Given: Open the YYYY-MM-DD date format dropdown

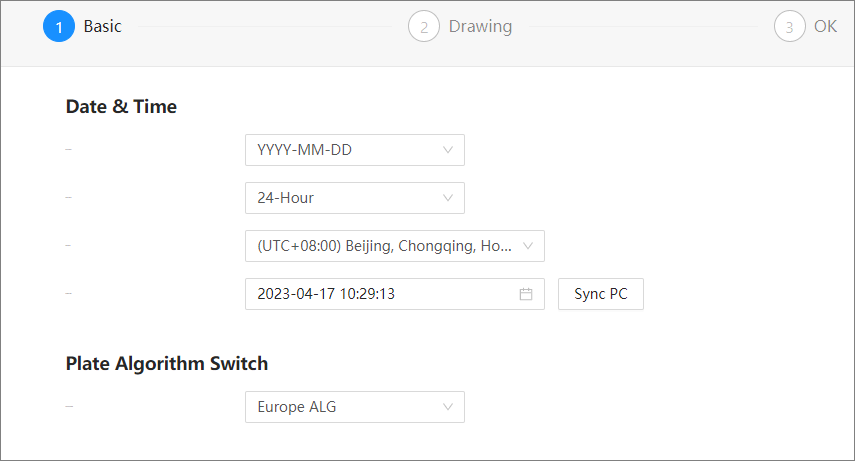Looking at the screenshot, I should [x=355, y=150].
